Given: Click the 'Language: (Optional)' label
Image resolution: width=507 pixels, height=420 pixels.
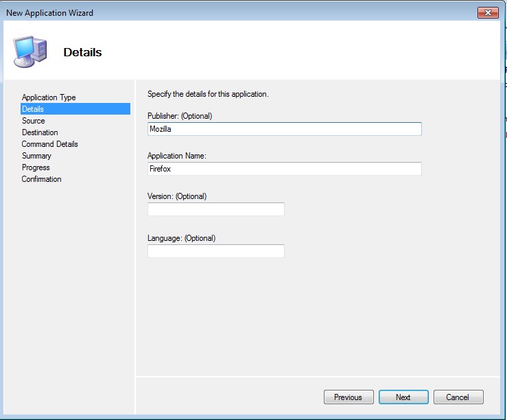Looking at the screenshot, I should pos(181,238).
